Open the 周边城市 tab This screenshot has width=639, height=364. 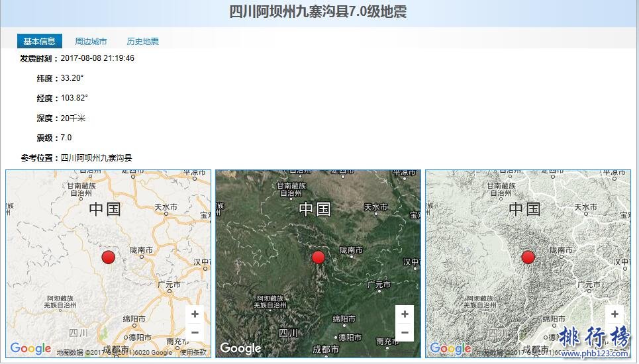[x=91, y=41]
